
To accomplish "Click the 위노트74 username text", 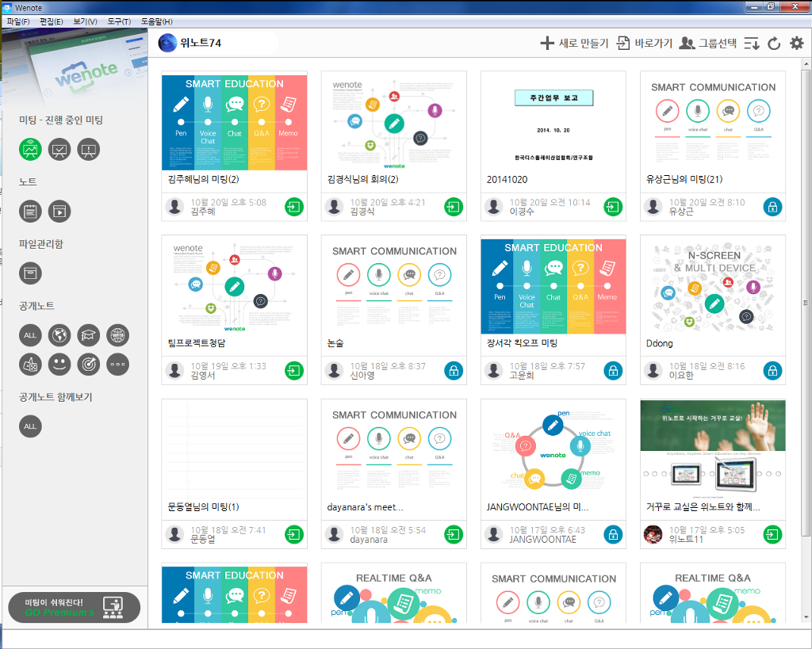I will tap(201, 43).
